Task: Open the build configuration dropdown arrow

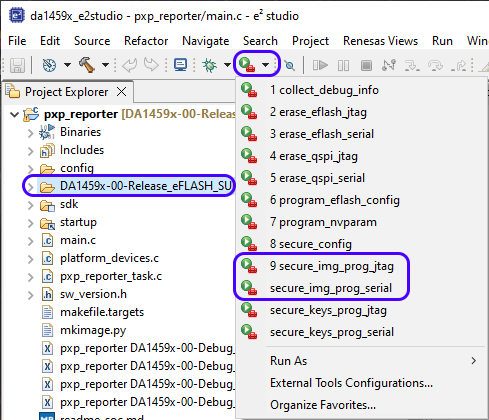Action: click(x=67, y=65)
